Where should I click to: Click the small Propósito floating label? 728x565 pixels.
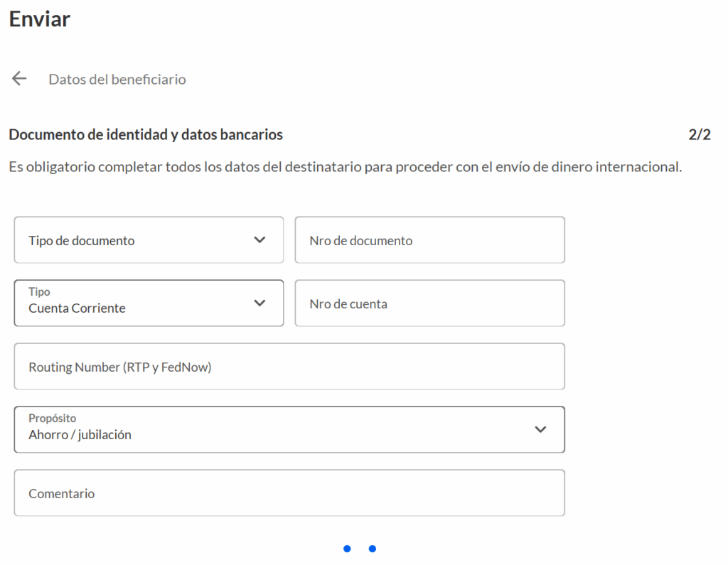pos(52,419)
